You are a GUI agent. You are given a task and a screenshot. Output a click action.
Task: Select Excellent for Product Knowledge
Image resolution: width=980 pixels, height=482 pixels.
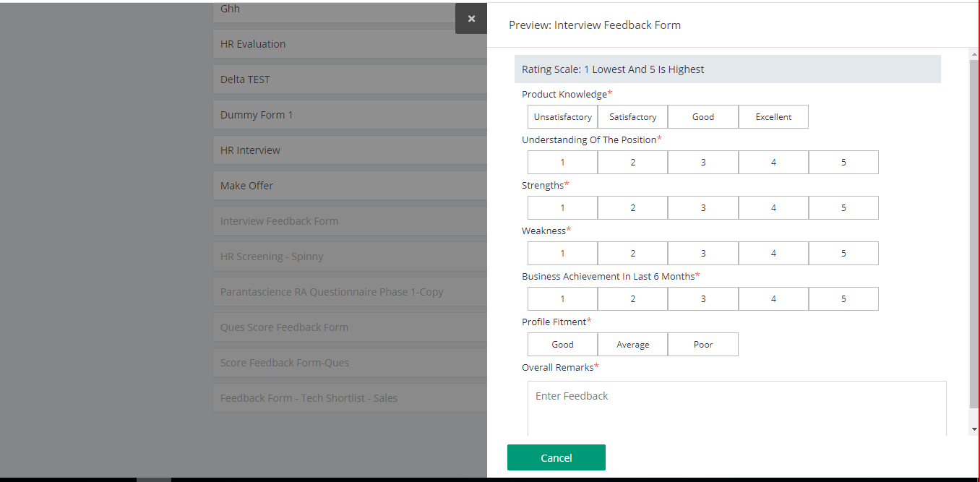click(x=773, y=116)
